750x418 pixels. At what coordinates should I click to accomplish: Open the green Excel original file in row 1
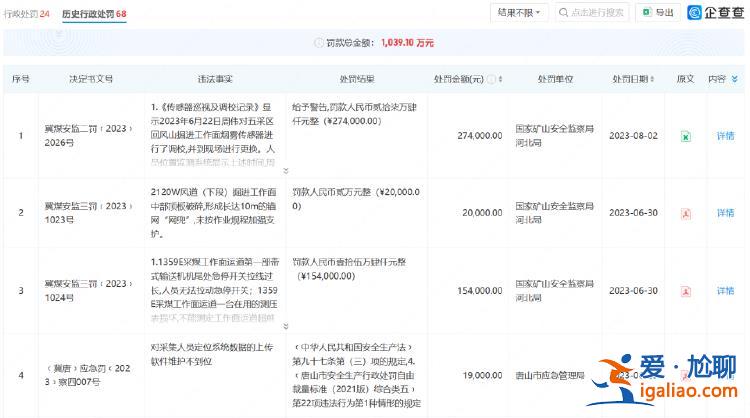click(685, 136)
